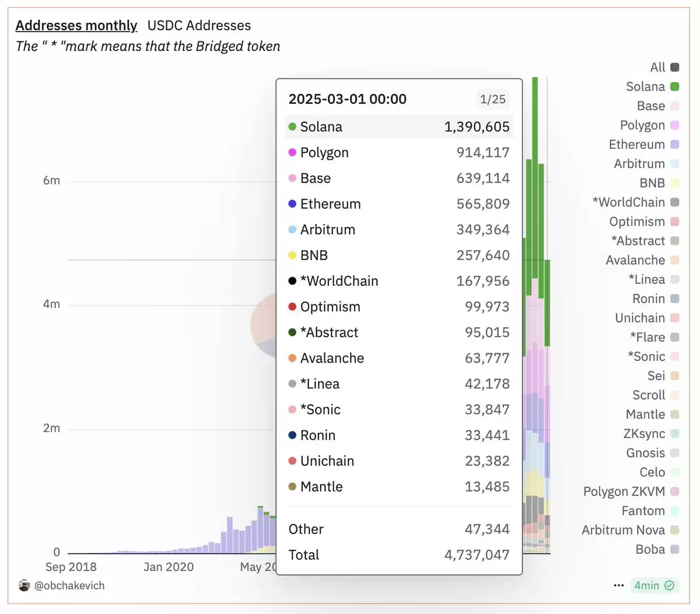Toggle Optimism series in the legend
The height and width of the screenshot is (614, 700).
coord(644,221)
